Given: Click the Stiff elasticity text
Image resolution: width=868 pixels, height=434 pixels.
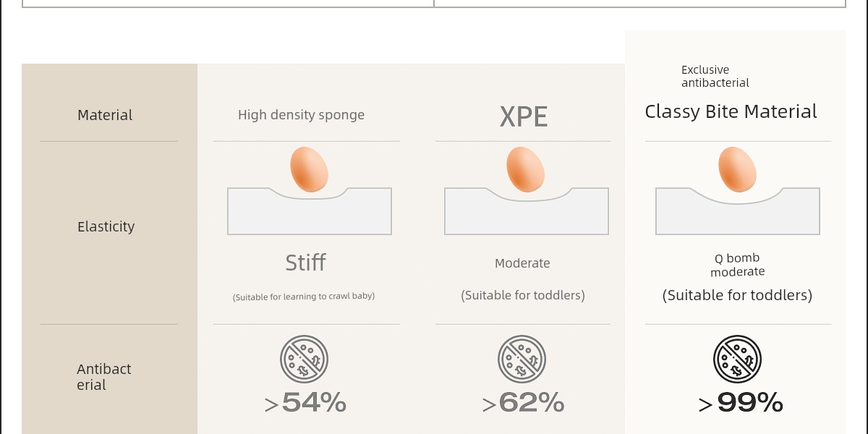Looking at the screenshot, I should (306, 263).
